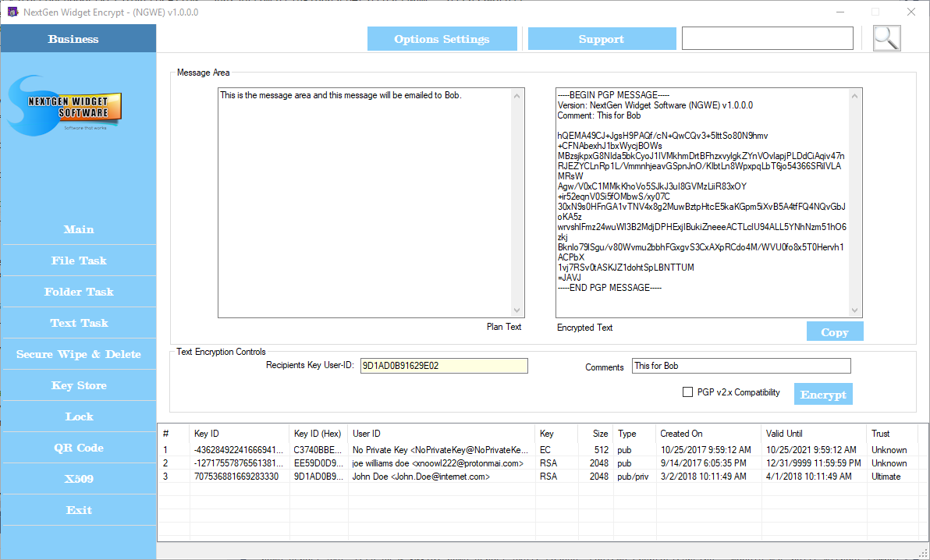Click the pub/priv type cell
The image size is (930, 560).
[x=633, y=477]
